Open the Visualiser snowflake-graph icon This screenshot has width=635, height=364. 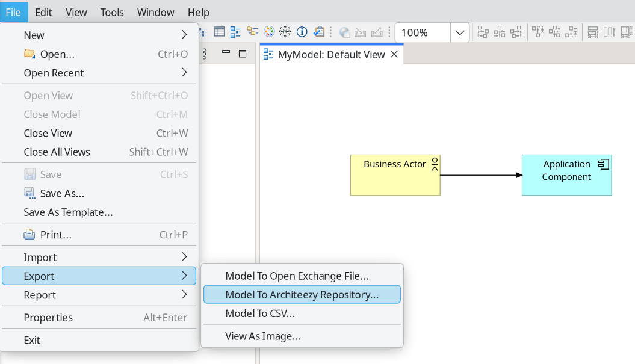(285, 31)
